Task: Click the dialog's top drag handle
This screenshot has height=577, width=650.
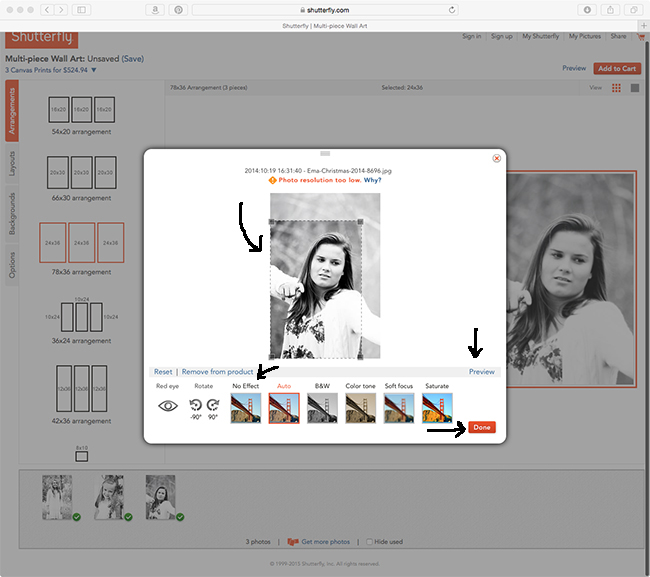Action: [x=325, y=153]
